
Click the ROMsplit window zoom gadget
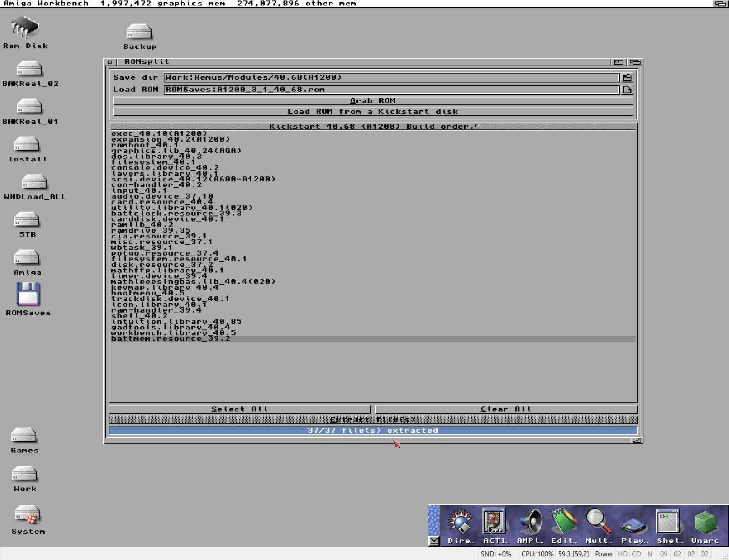point(619,62)
